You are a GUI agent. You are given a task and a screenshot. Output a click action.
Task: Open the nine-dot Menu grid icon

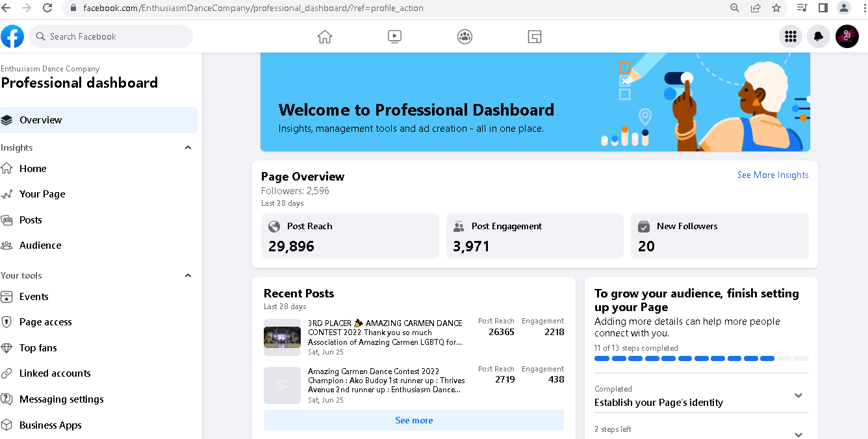[791, 36]
